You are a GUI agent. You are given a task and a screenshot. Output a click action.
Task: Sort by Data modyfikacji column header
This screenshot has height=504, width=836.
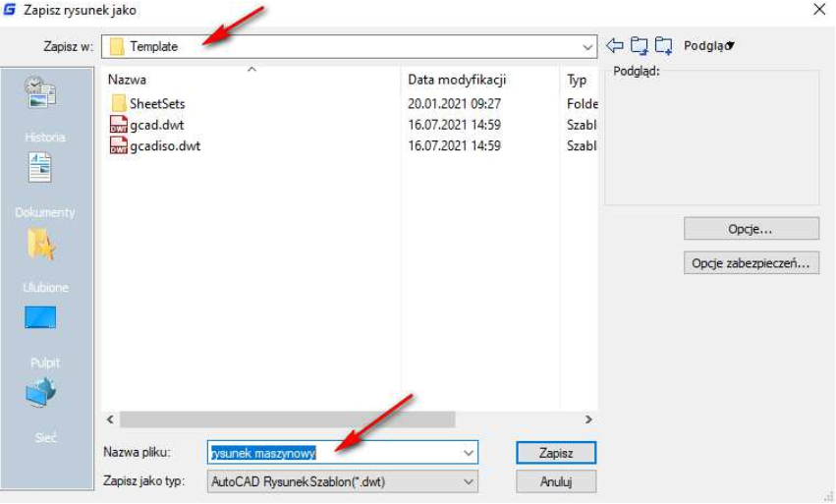pos(457,80)
